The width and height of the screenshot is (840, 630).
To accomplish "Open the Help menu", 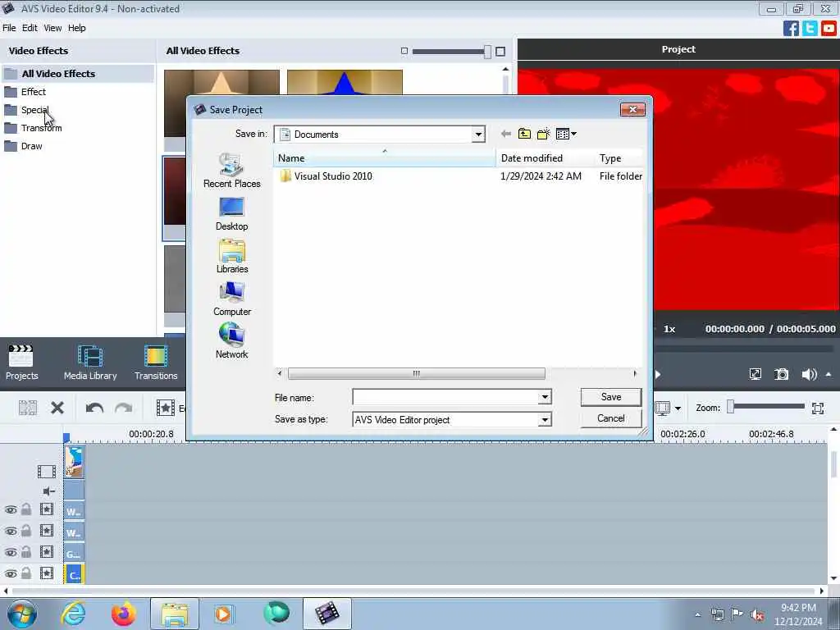I will point(76,28).
